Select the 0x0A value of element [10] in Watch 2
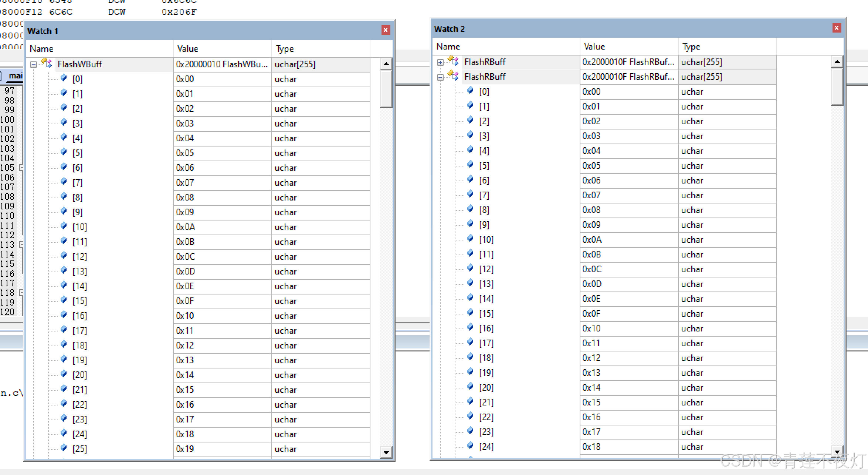868x475 pixels. point(592,240)
